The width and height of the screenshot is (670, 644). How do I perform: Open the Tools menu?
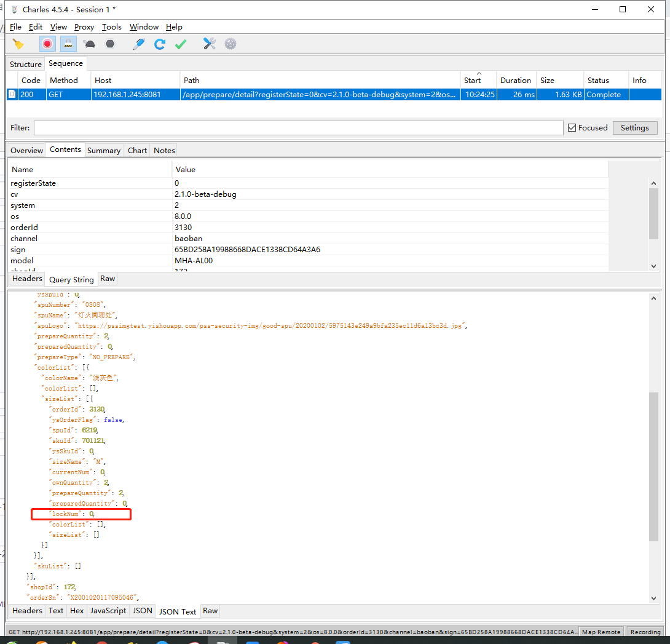[x=111, y=27]
